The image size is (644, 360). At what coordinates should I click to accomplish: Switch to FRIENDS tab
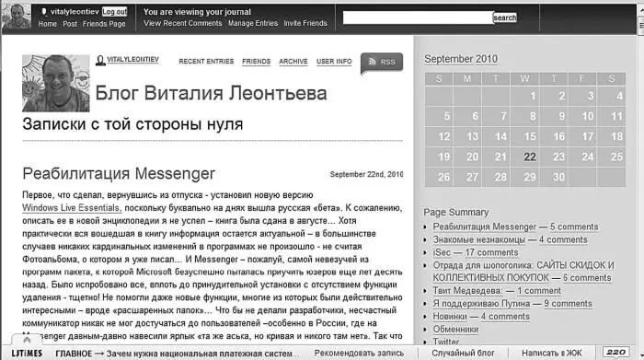(257, 62)
